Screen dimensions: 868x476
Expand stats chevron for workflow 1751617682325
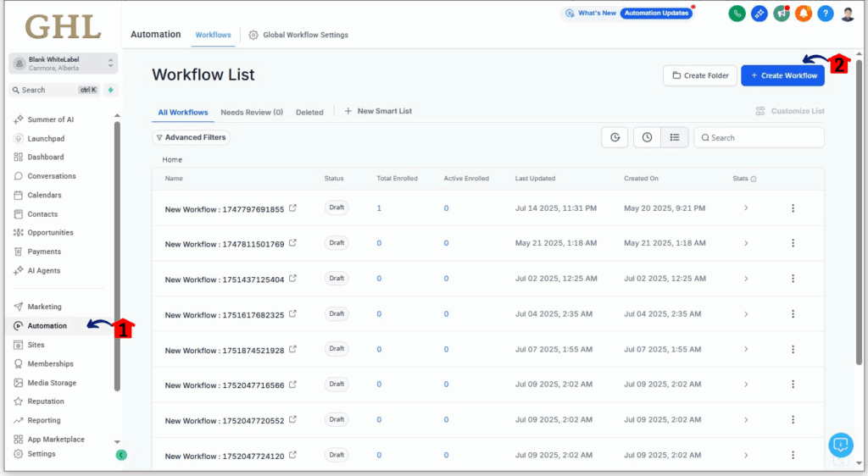pyautogui.click(x=746, y=314)
